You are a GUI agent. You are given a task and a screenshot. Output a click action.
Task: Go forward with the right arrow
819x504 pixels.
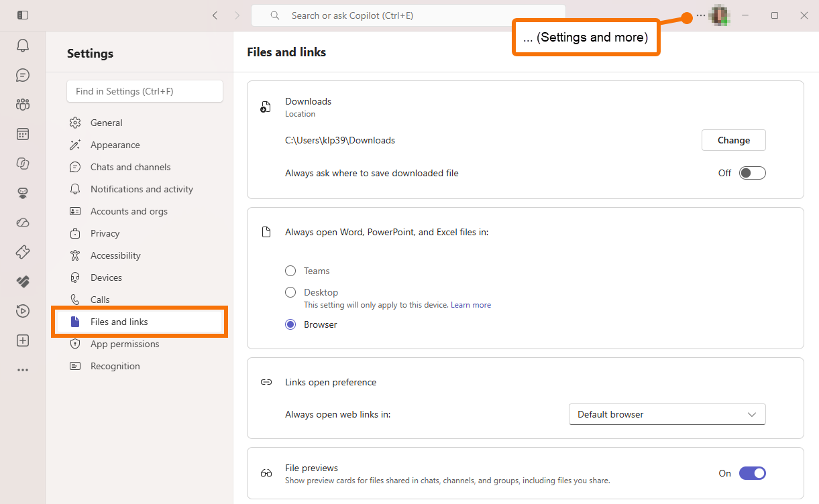coord(237,15)
